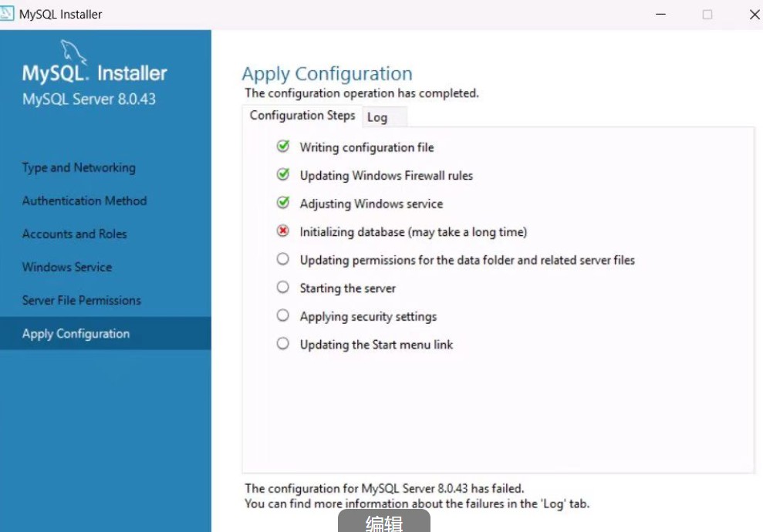Click the 'MySQL Installer' window title text
This screenshot has width=763, height=532.
click(x=60, y=14)
